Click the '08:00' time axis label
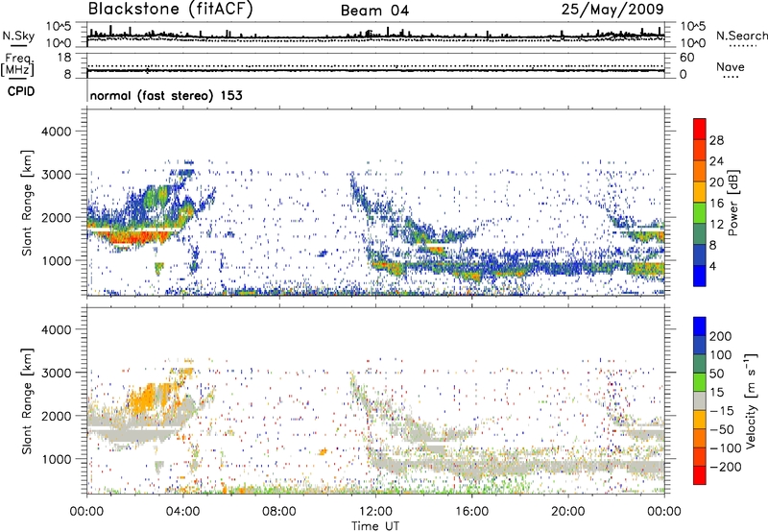 coord(279,512)
